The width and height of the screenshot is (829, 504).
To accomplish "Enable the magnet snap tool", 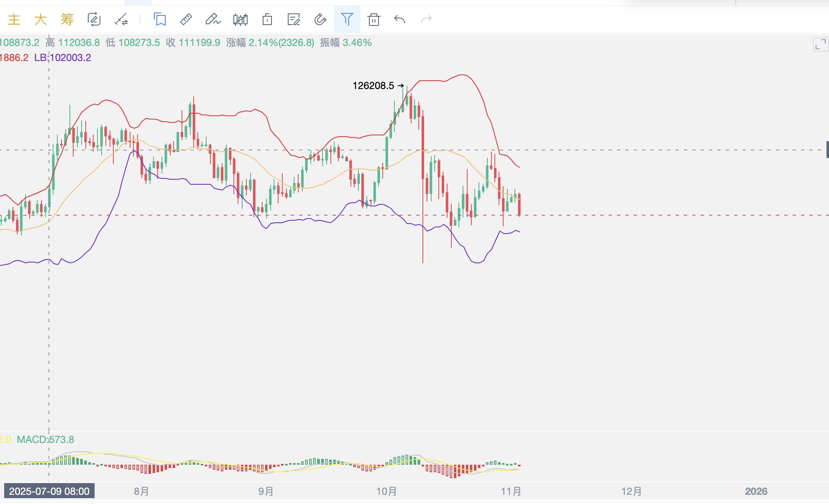I will click(320, 19).
